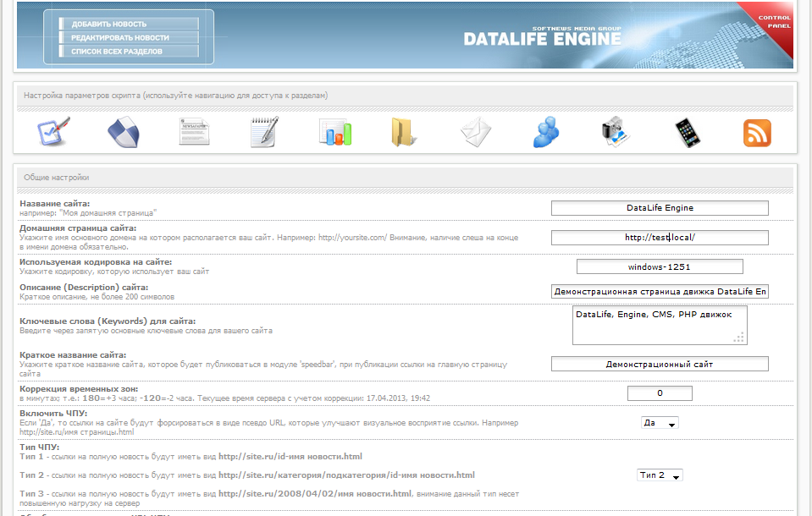The width and height of the screenshot is (812, 516).
Task: Click the keywords textarea
Action: click(660, 326)
